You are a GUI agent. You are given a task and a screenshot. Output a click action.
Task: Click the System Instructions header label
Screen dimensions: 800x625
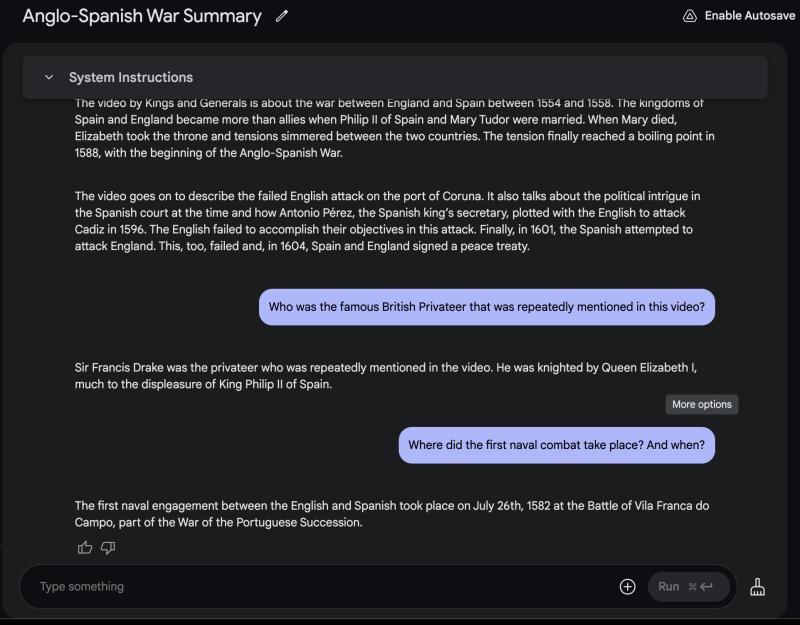point(131,78)
